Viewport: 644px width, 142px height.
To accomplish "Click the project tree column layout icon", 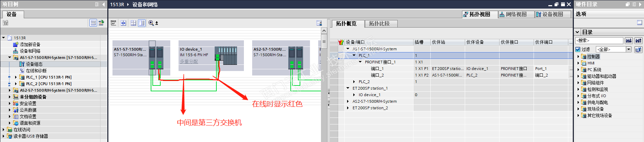I will coord(97,4).
